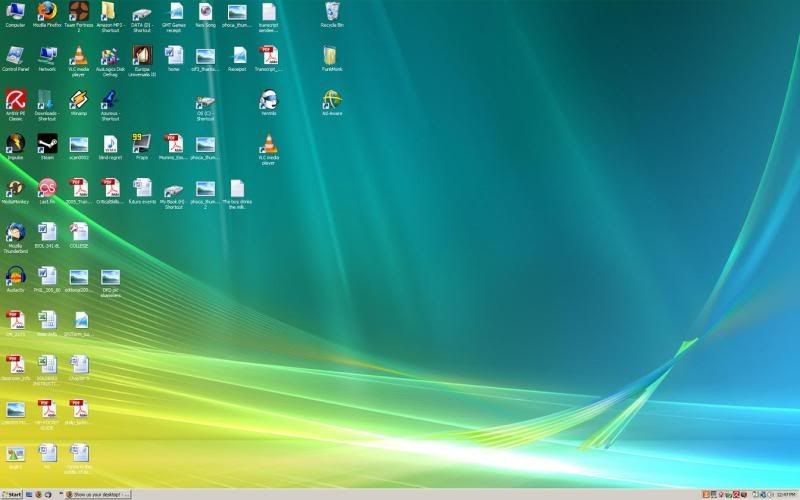Launch AusLogics Disk Defrag
The image size is (800, 500).
(x=110, y=61)
